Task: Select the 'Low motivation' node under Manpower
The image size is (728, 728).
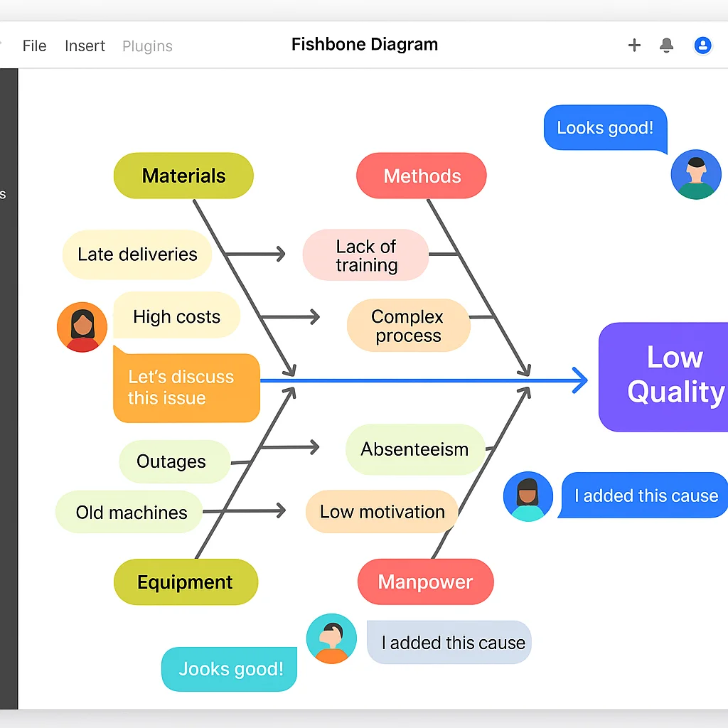Action: coord(381,512)
